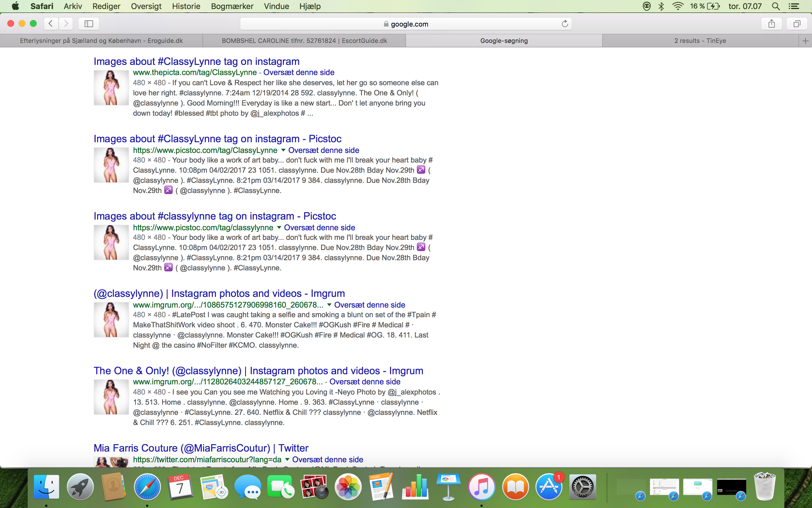Select the Google-søgning tab
The height and width of the screenshot is (508, 812).
[x=504, y=41]
